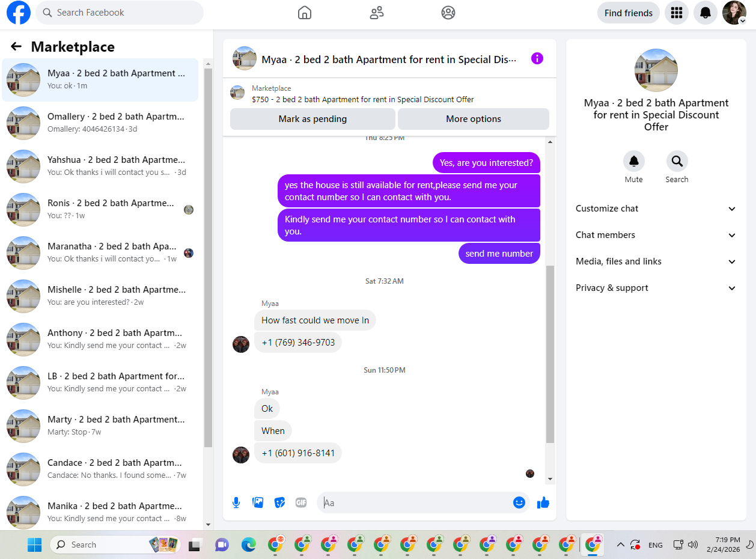Attach a photo file icon

[258, 502]
